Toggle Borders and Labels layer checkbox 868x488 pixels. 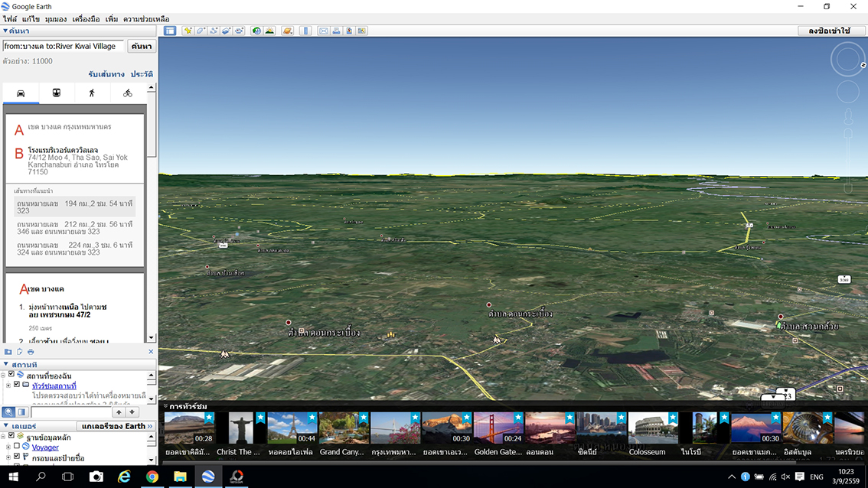[x=17, y=457]
